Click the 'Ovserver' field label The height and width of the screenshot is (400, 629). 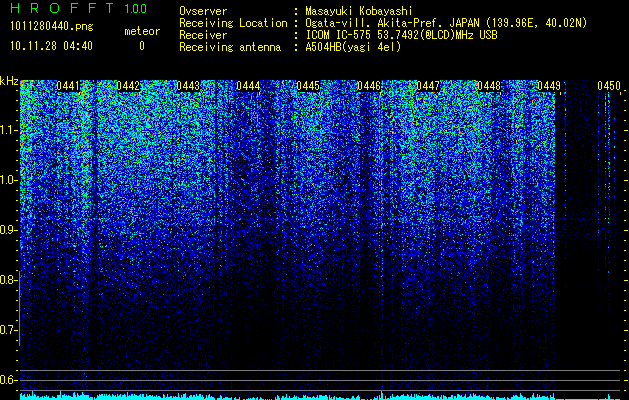coord(203,11)
